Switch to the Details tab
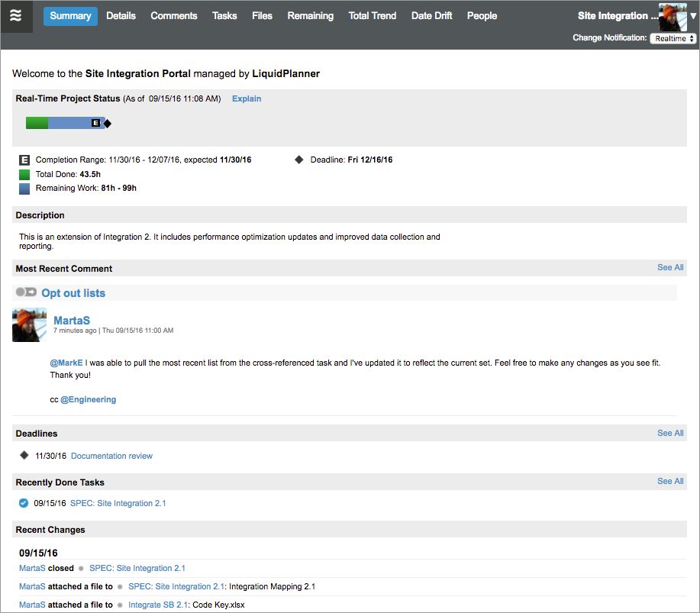The image size is (700, 613). (x=121, y=16)
